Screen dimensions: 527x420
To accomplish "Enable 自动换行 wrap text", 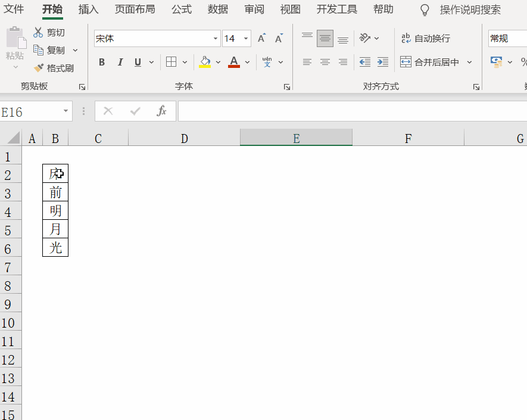I will pyautogui.click(x=426, y=38).
